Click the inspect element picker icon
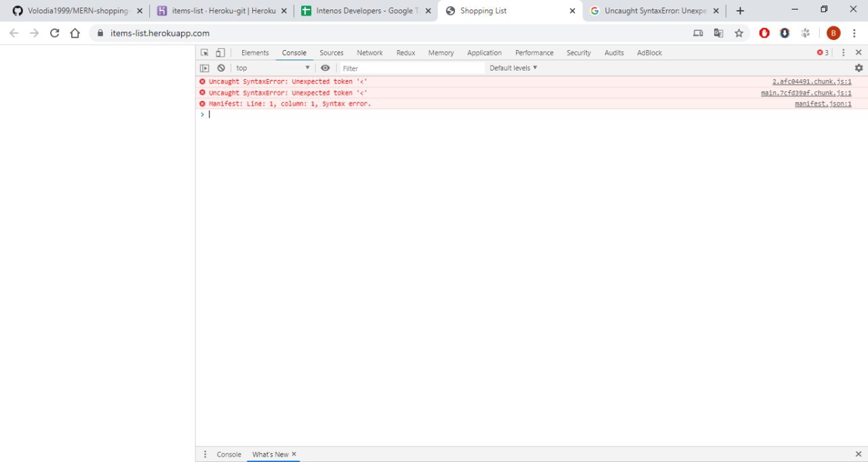868x462 pixels. (205, 53)
